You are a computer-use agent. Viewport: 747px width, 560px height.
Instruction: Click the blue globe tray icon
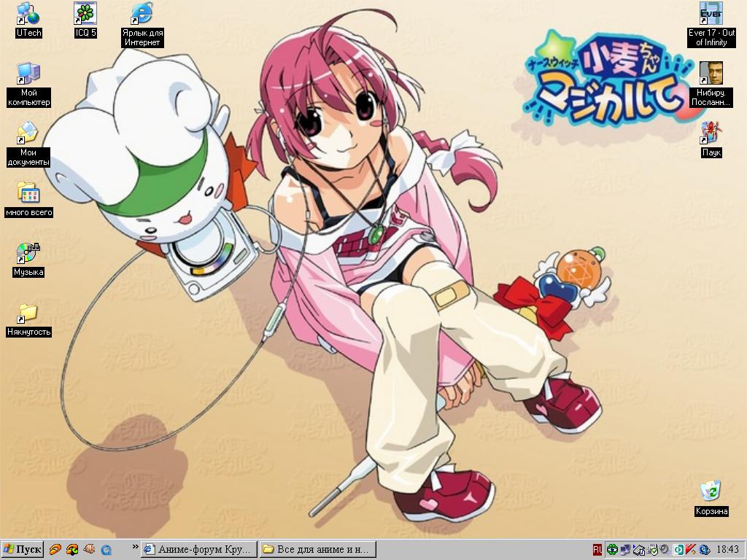[705, 550]
